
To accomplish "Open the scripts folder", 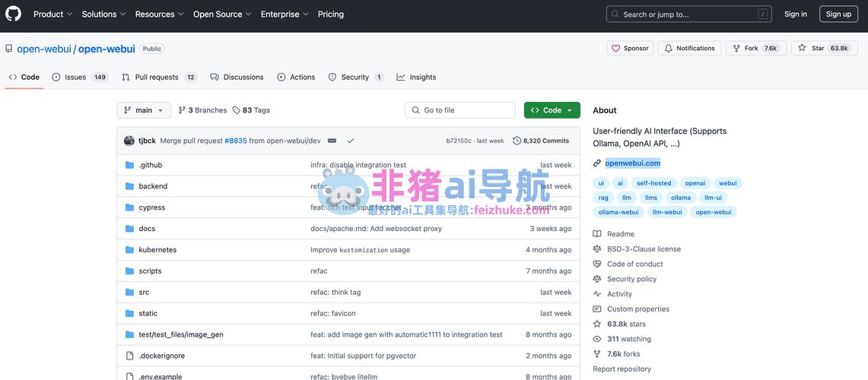I will (150, 271).
